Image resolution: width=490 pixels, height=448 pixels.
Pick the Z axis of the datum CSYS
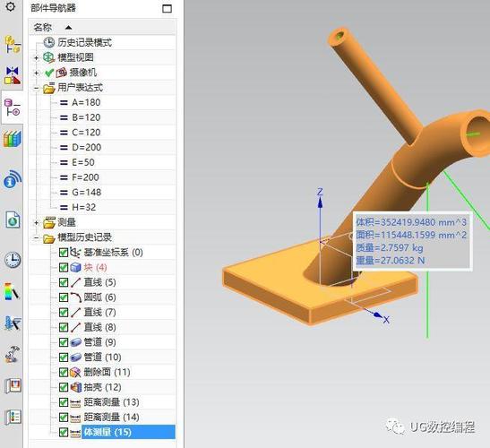(x=320, y=216)
